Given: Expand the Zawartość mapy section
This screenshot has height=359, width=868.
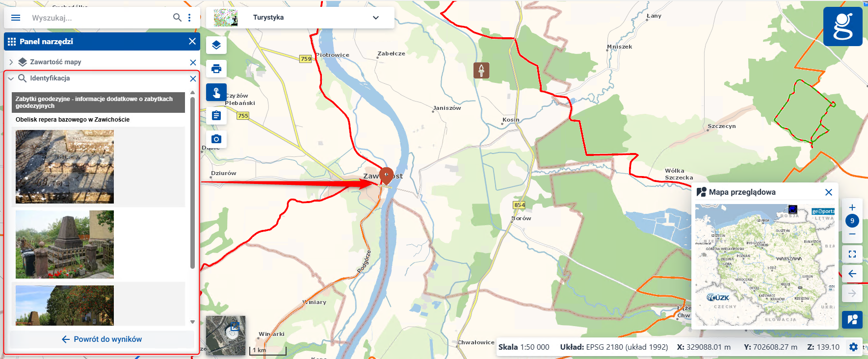Looking at the screenshot, I should click(x=11, y=62).
